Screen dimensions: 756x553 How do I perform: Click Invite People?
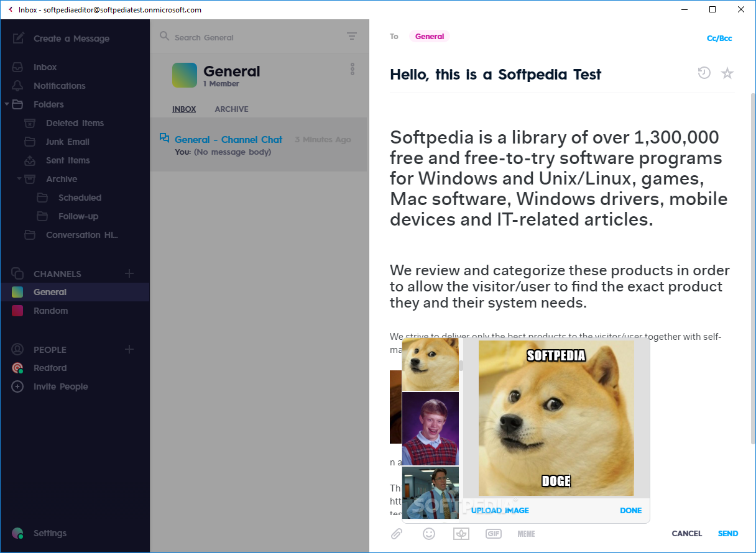(x=60, y=386)
